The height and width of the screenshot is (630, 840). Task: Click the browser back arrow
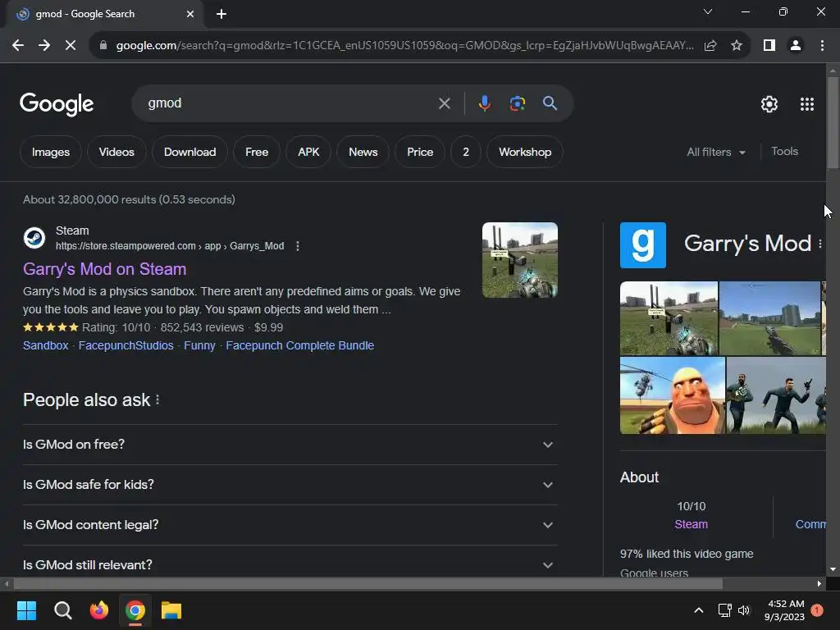click(x=18, y=46)
